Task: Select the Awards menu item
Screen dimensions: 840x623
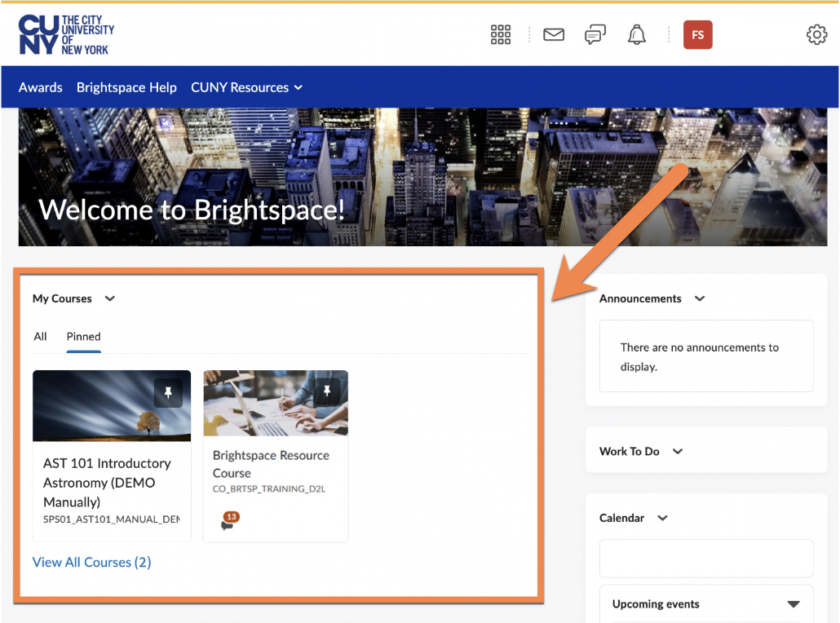Action: pos(40,86)
